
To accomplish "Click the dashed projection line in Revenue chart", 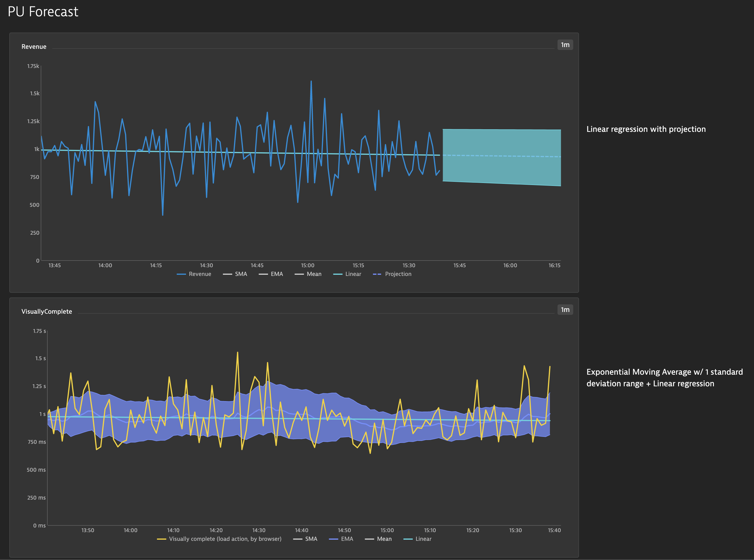I will point(502,156).
